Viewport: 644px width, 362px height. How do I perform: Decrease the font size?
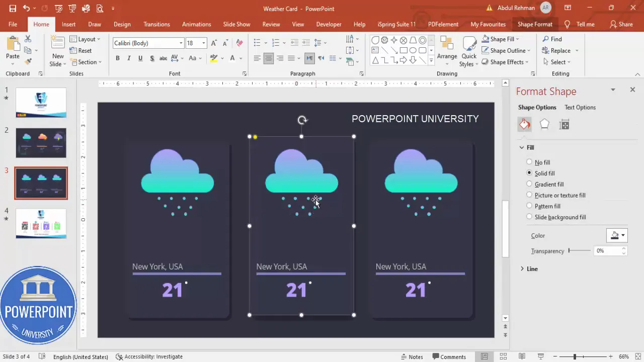tap(225, 43)
